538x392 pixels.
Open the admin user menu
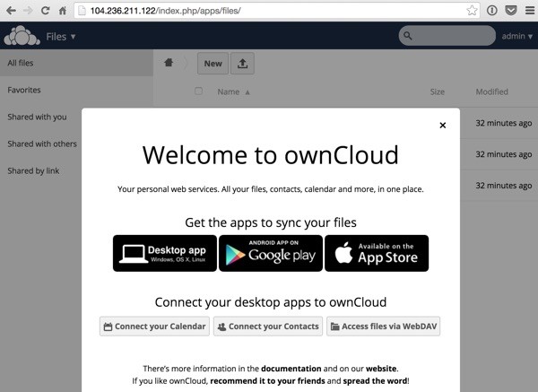click(x=516, y=36)
